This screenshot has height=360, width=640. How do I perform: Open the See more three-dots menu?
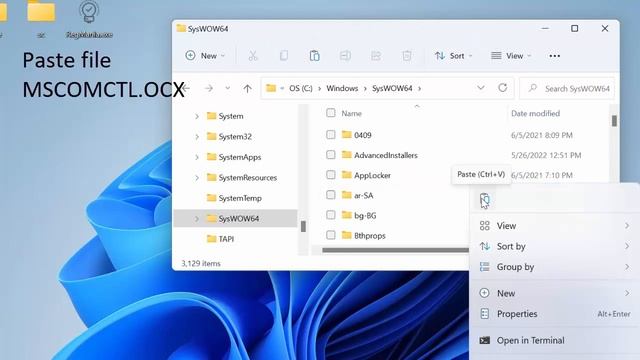[554, 56]
